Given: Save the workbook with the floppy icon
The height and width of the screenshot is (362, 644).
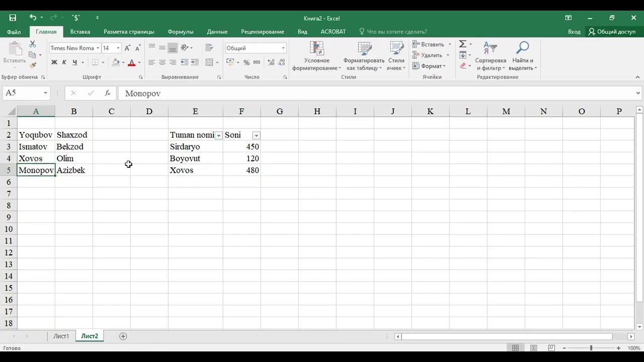Looking at the screenshot, I should point(13,18).
